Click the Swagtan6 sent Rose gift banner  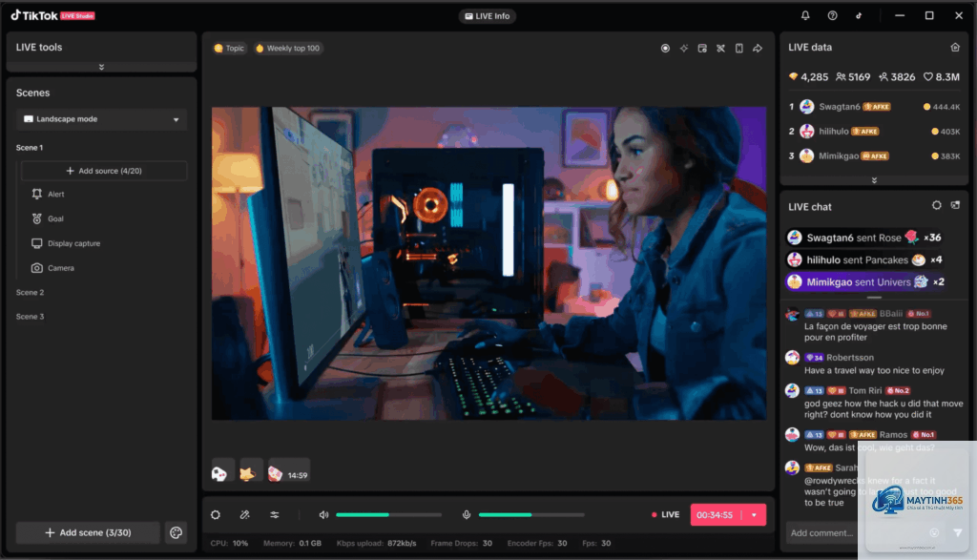pos(864,238)
